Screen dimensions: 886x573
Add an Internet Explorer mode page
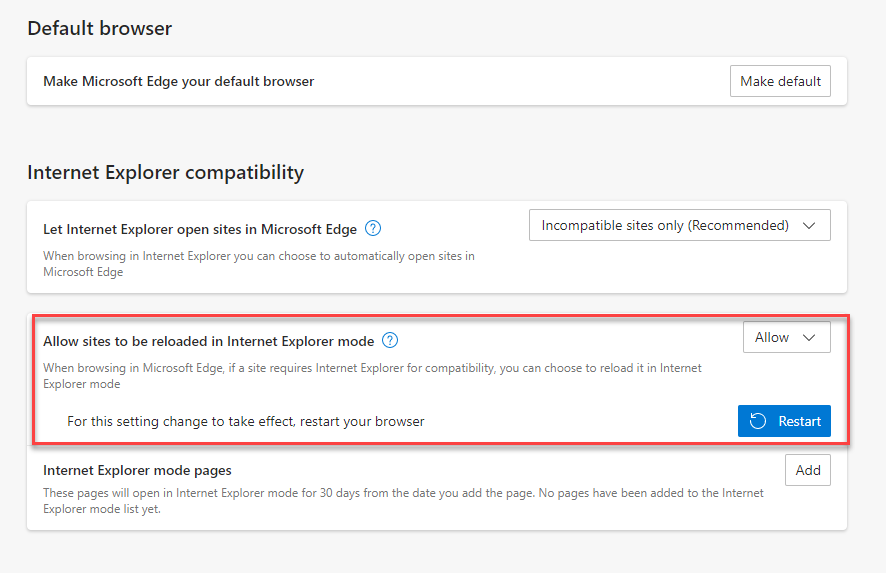(x=807, y=470)
